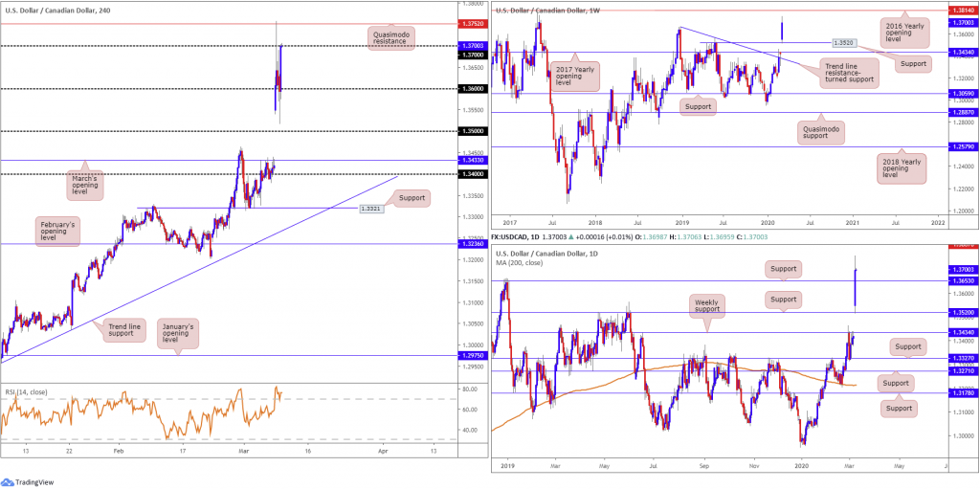Click the MA (200, close) indicator label

click(520, 262)
